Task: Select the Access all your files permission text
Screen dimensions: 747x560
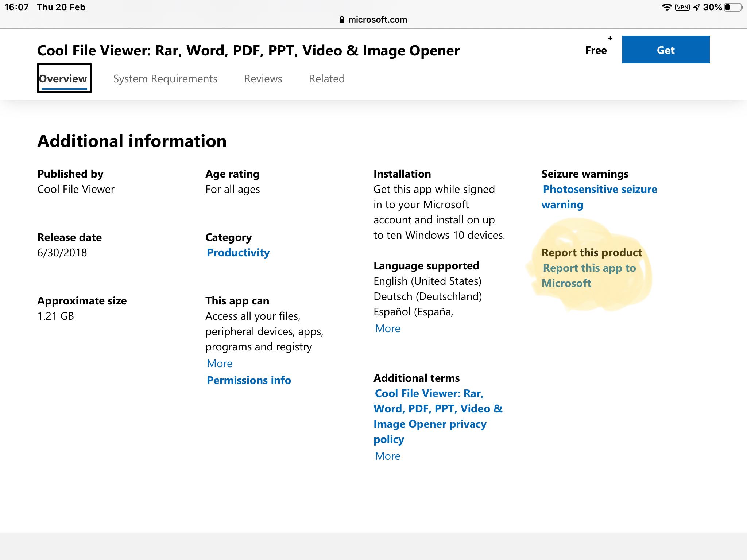Action: [x=264, y=331]
